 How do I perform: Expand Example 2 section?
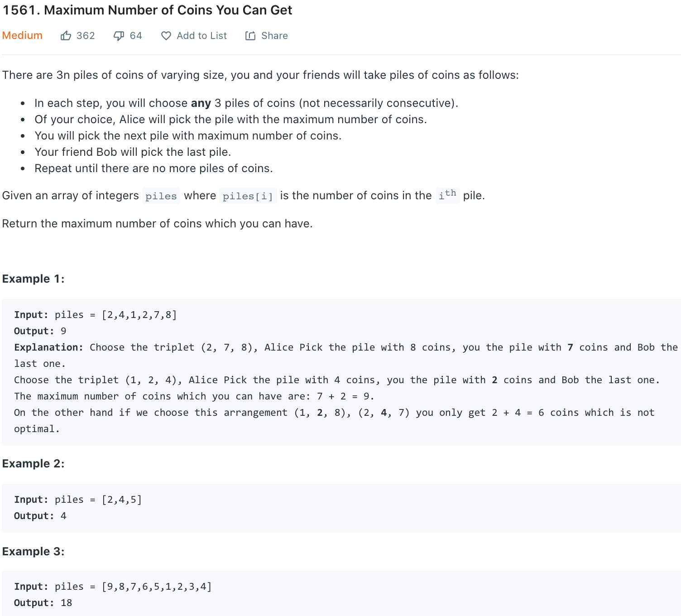pos(34,463)
